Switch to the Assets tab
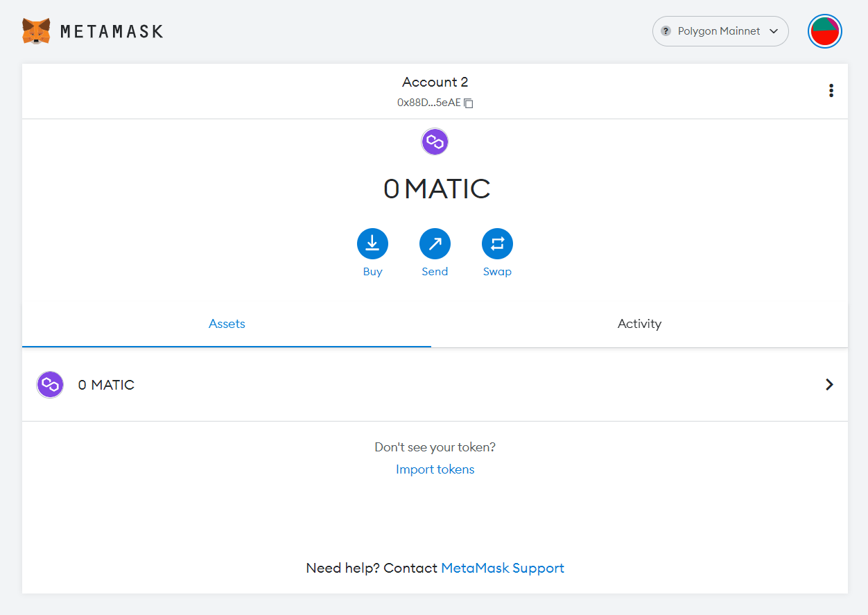The image size is (868, 615). (x=227, y=324)
